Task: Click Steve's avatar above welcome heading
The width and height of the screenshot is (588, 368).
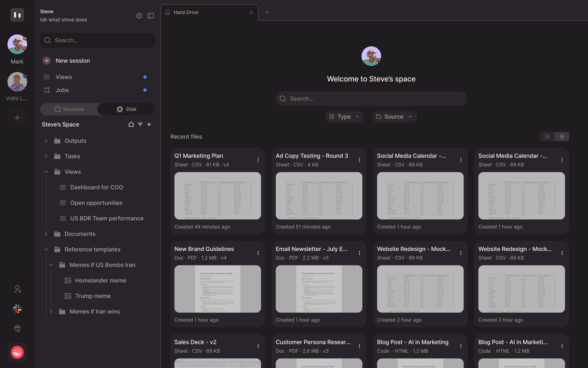Action: pos(371,56)
